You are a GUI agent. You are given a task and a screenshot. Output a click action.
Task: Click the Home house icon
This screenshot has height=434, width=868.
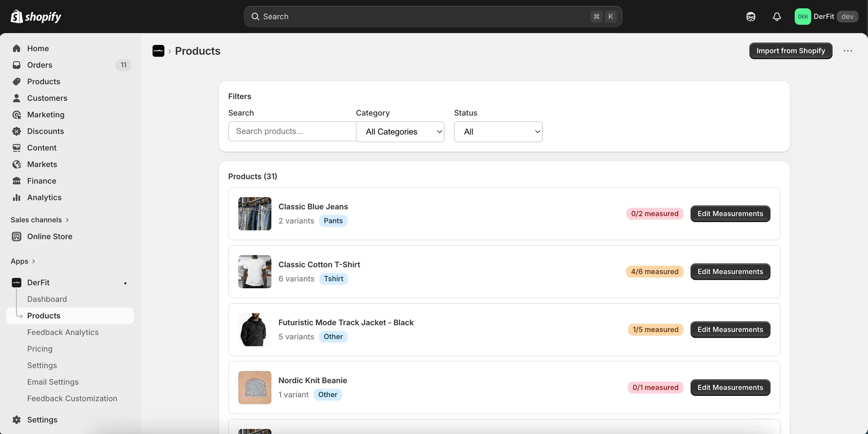tap(17, 48)
